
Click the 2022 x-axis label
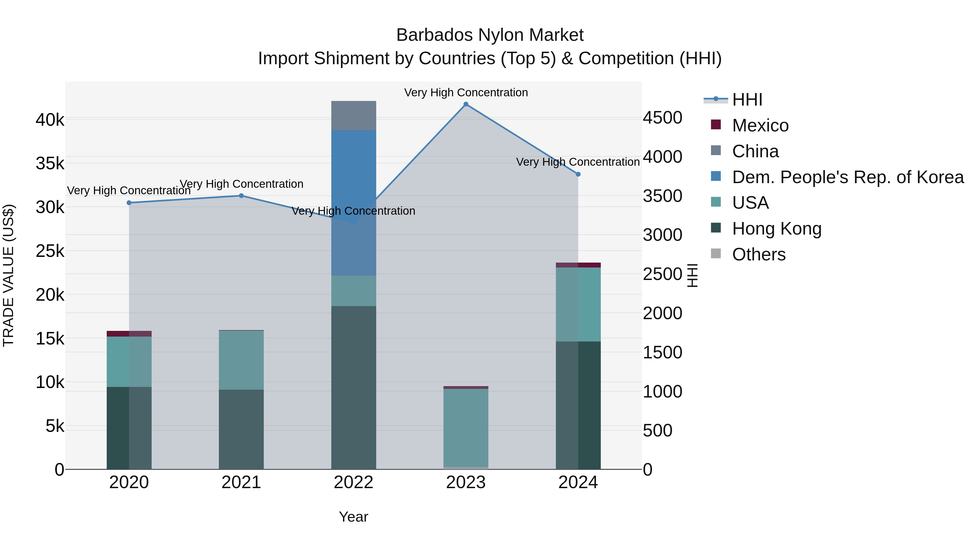tap(353, 482)
